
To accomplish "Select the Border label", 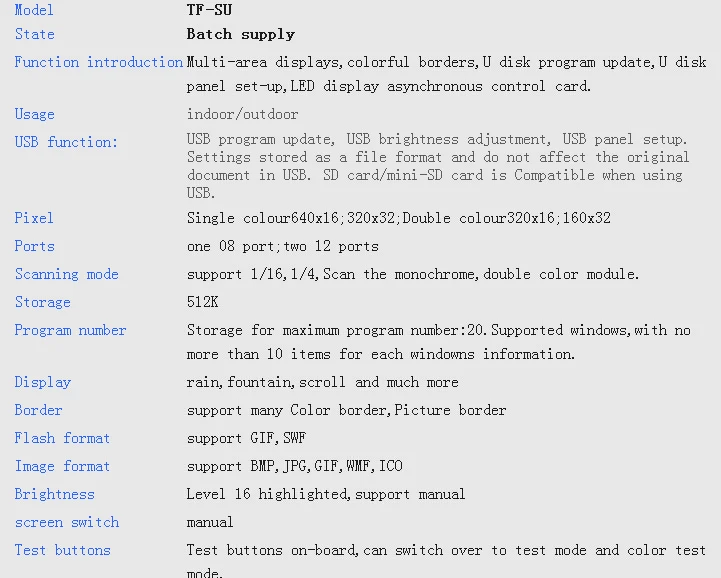I will pos(39,410).
